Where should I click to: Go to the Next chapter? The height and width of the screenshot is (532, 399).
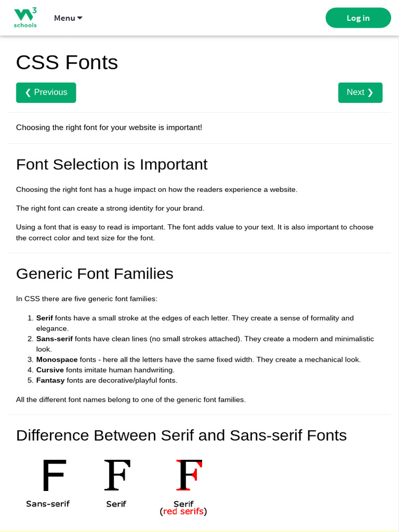(360, 92)
